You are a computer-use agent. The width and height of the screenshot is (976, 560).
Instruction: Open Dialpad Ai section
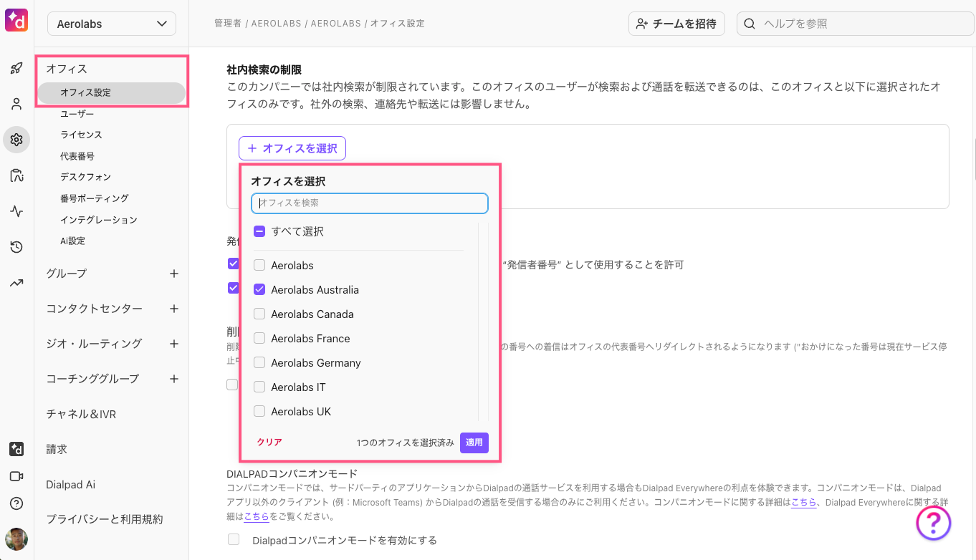[x=70, y=485]
